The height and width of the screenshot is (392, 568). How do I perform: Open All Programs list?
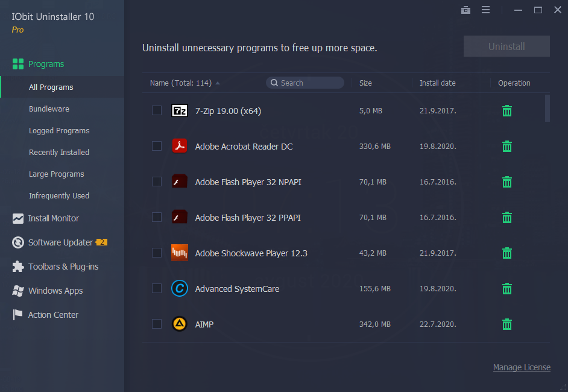click(62, 87)
